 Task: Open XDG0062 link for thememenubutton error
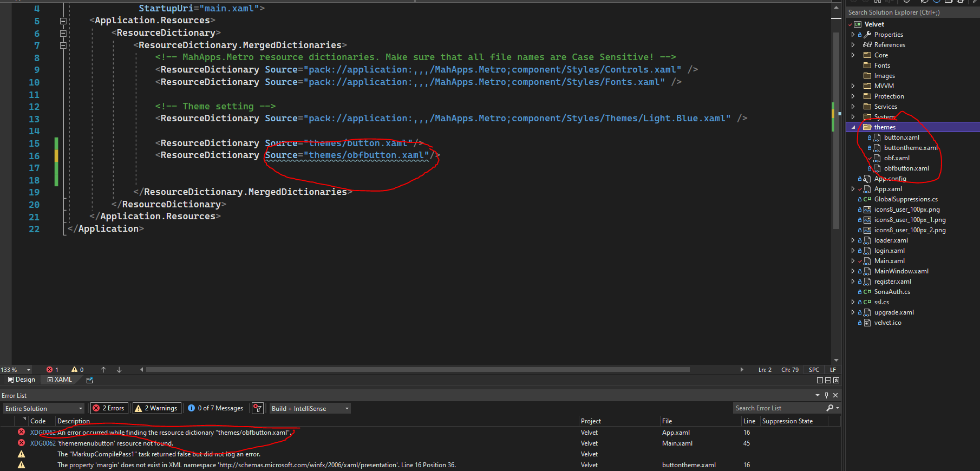click(43, 443)
